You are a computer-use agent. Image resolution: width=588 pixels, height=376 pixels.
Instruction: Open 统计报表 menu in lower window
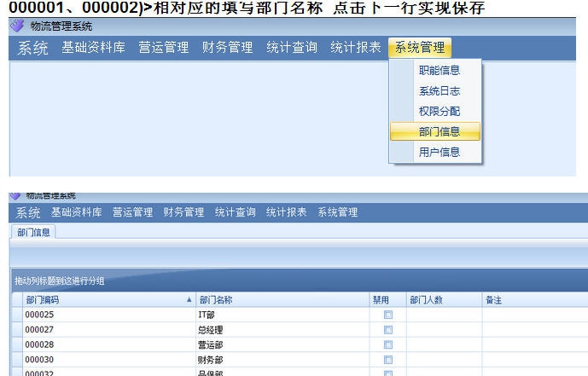(286, 212)
